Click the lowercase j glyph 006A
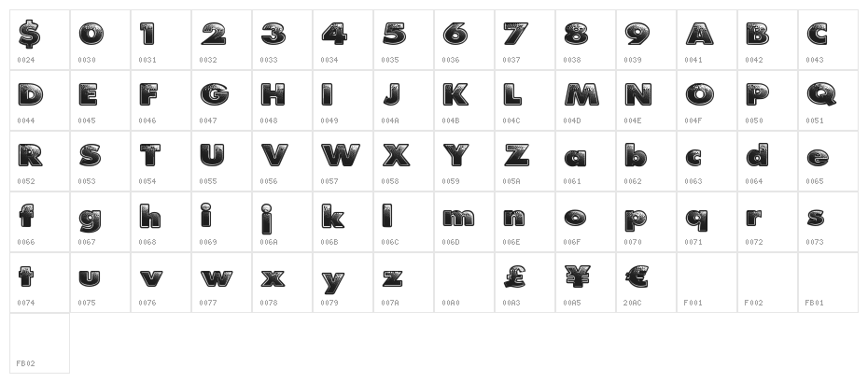The width and height of the screenshot is (868, 383). tap(267, 218)
